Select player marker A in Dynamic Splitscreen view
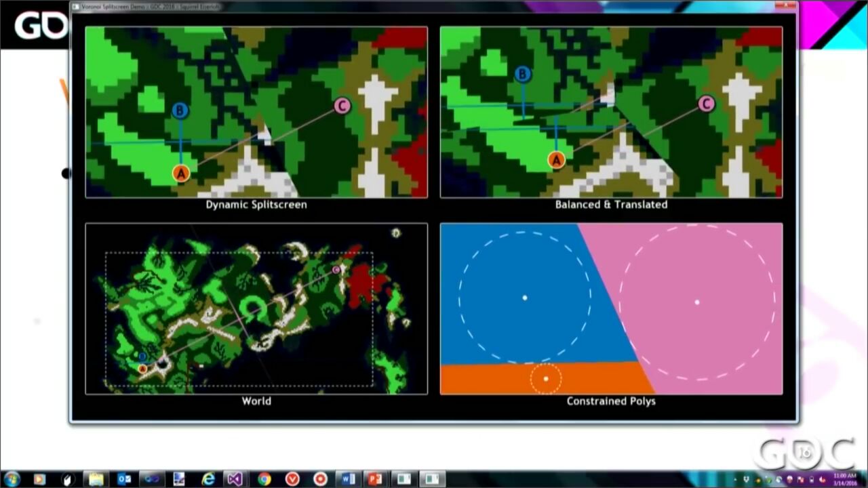The image size is (868, 488). [180, 174]
